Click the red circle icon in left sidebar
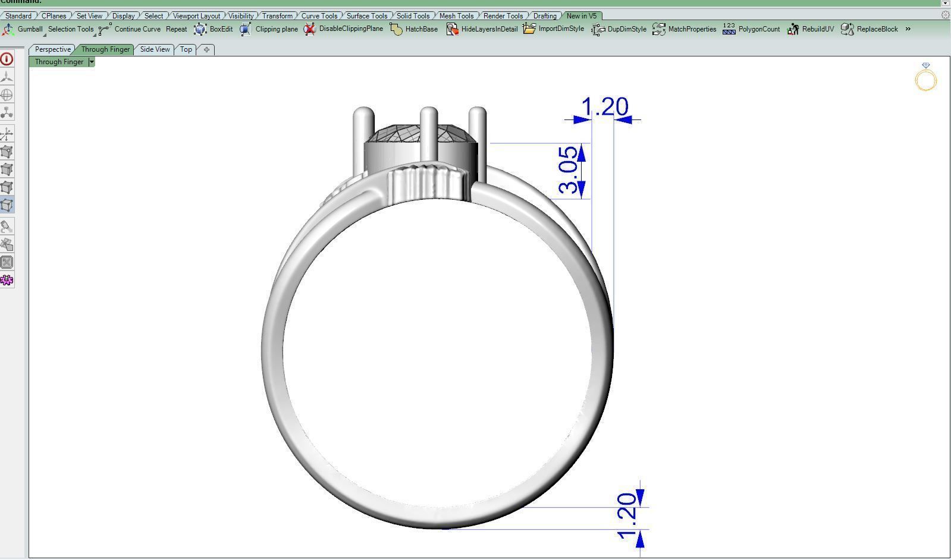The height and width of the screenshot is (560, 951). [7, 59]
